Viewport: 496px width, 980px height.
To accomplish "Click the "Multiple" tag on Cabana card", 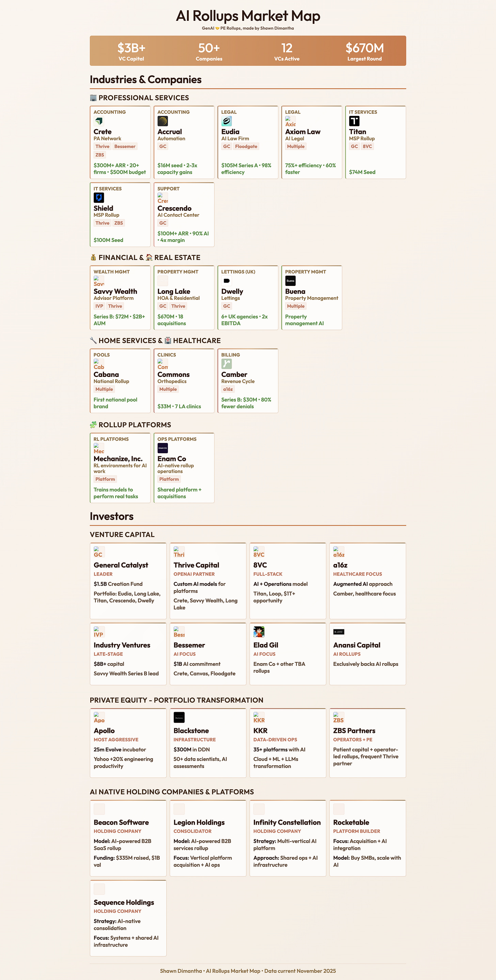I will click(x=104, y=389).
